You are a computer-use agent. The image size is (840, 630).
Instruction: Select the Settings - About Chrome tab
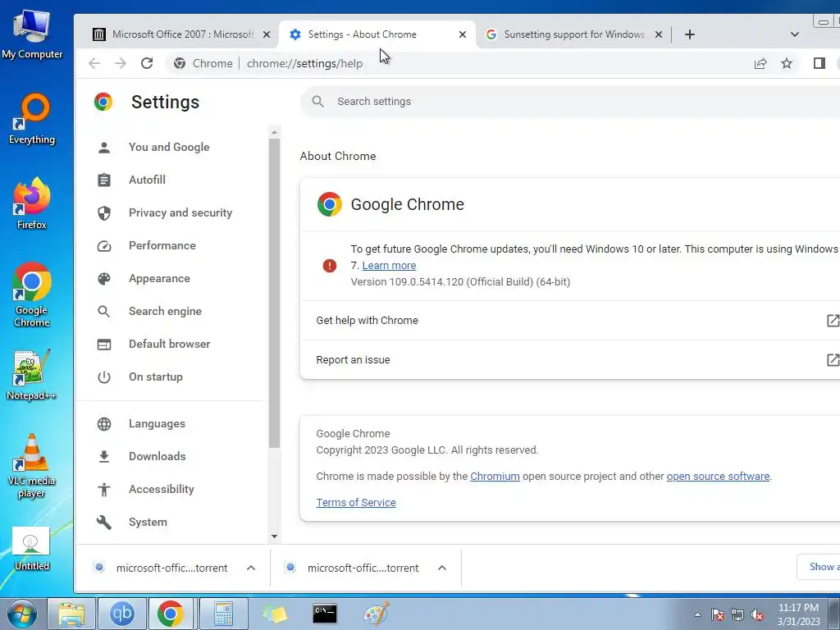click(377, 34)
